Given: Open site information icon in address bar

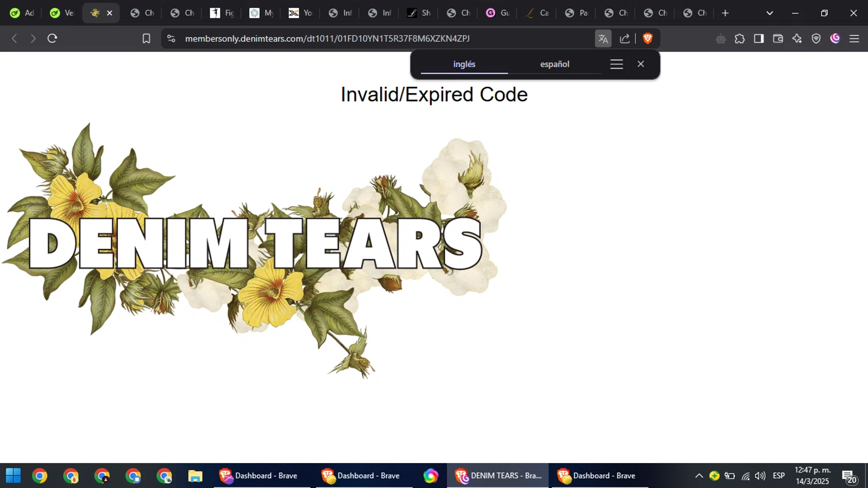Looking at the screenshot, I should [x=171, y=39].
